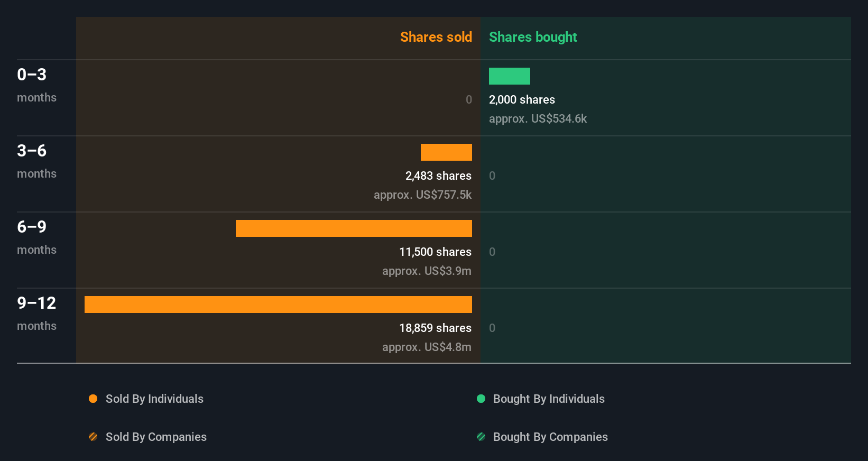The image size is (868, 461).
Task: Click the 6–9 months row label
Action: point(36,237)
